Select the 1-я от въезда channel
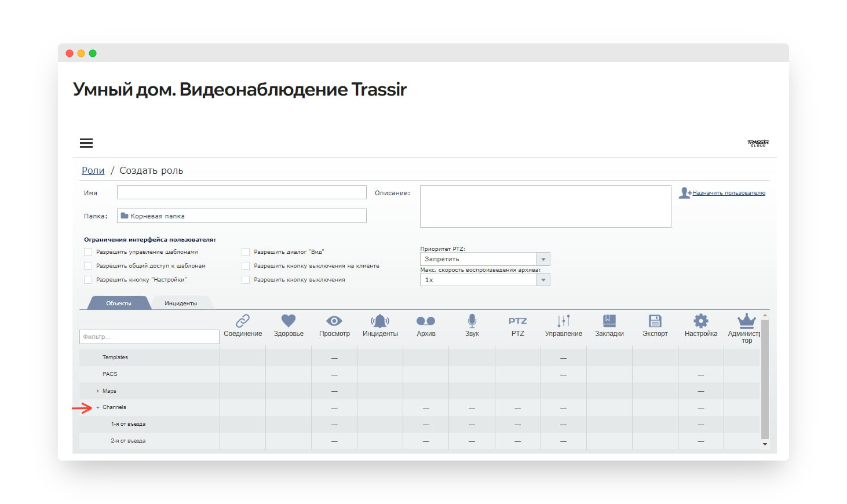The height and width of the screenshot is (504, 847). pyautogui.click(x=128, y=424)
